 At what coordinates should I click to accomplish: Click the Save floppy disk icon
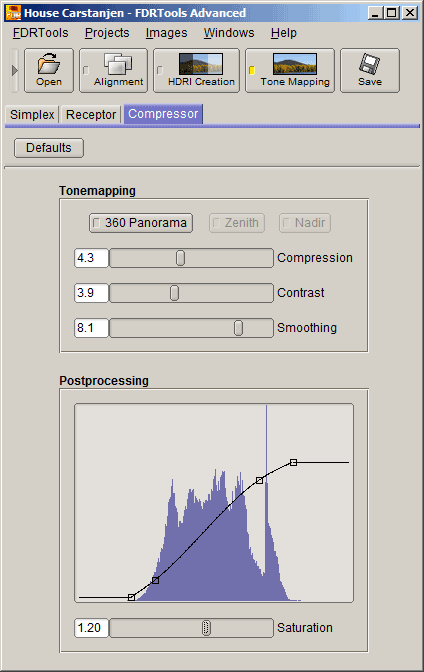point(369,64)
